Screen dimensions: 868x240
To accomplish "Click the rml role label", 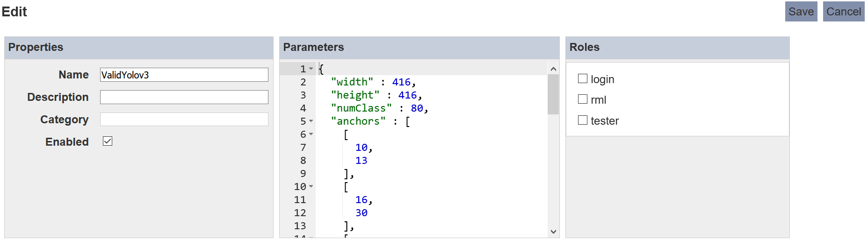I will (x=598, y=100).
